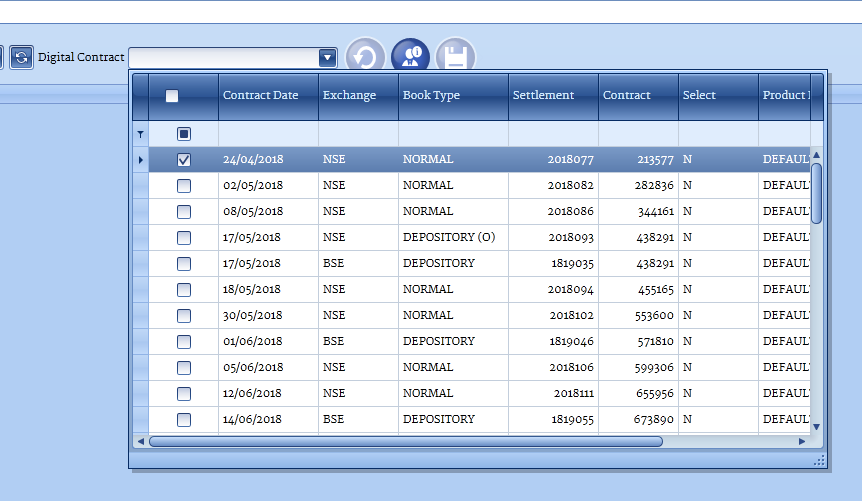Click the horizontal scrollbar right arrow
This screenshot has height=501, width=862.
pyautogui.click(x=802, y=441)
